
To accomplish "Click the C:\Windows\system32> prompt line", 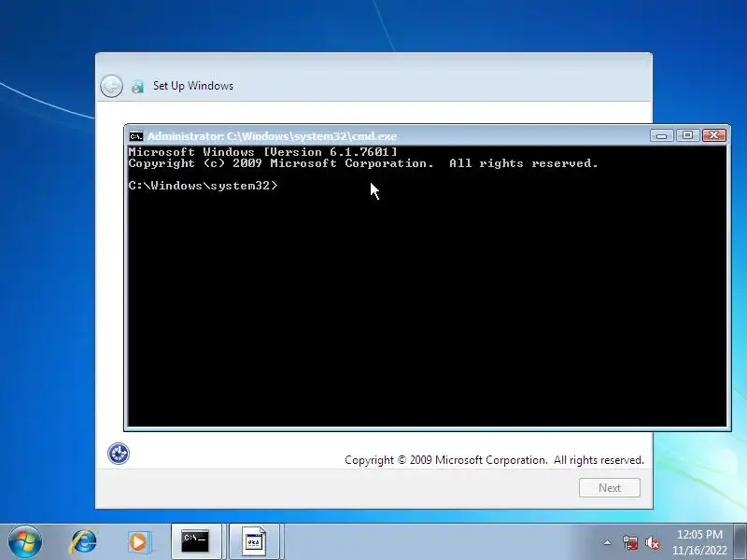I will pyautogui.click(x=203, y=186).
